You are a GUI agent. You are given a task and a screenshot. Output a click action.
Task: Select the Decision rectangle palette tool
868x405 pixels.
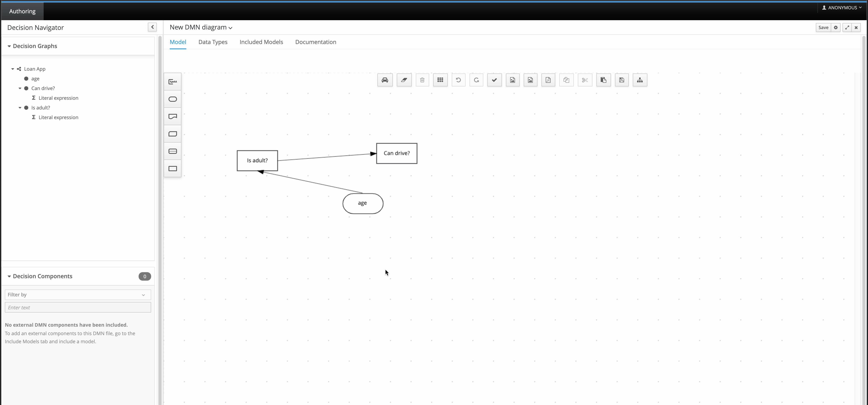click(173, 169)
